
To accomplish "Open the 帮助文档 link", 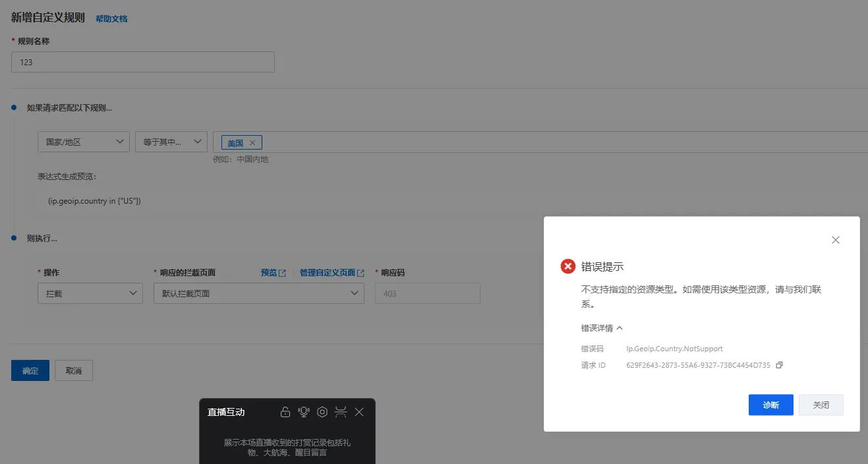I will 111,19.
